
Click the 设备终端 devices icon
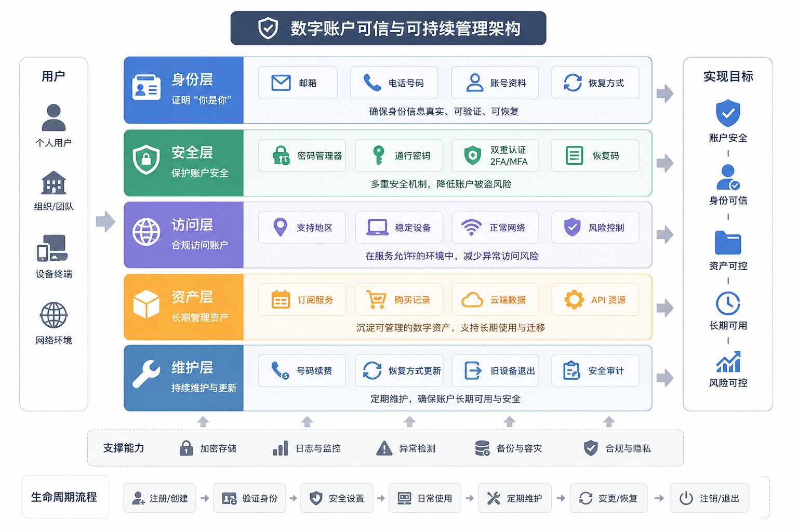[52, 248]
